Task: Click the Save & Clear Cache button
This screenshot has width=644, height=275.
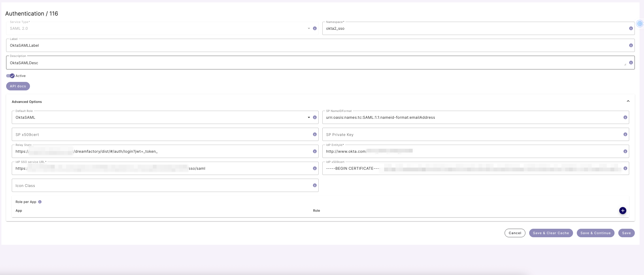Action: pos(551,233)
